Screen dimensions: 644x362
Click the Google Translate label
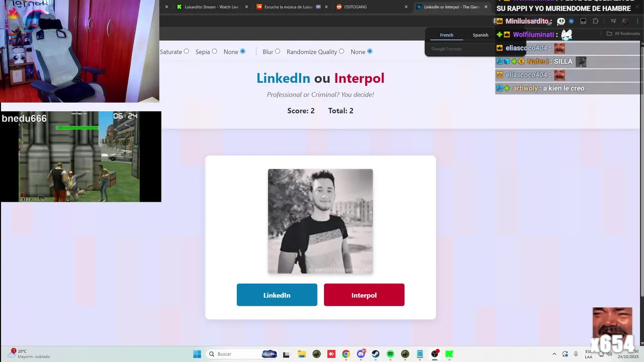click(x=446, y=49)
